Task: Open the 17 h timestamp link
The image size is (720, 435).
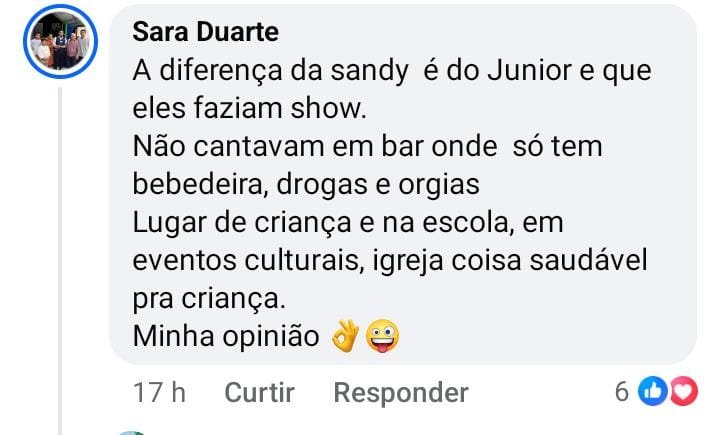Action: [160, 393]
